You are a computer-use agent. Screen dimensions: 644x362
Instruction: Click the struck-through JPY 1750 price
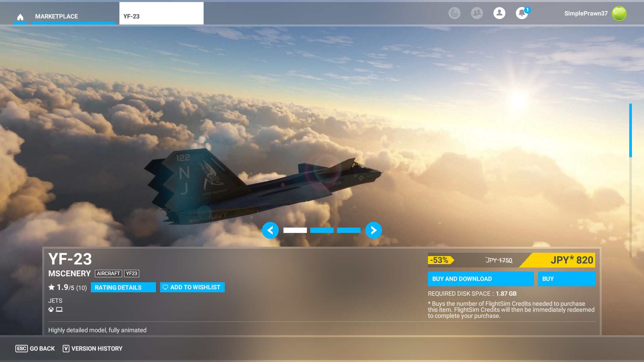click(x=499, y=260)
